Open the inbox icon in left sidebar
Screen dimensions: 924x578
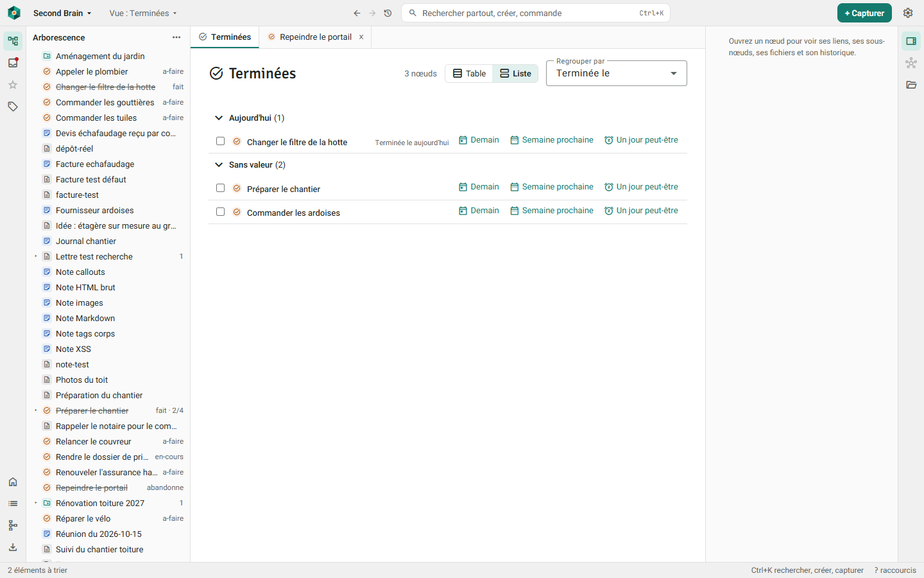point(13,63)
